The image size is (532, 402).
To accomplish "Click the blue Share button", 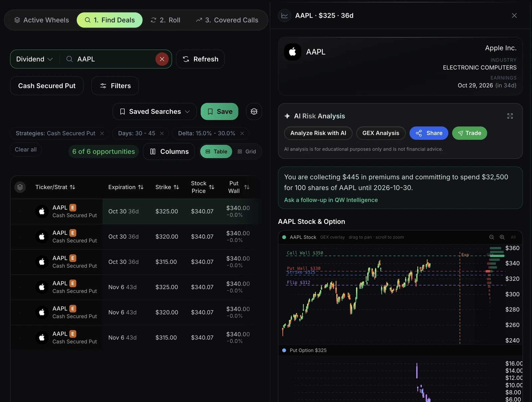I will coord(429,133).
